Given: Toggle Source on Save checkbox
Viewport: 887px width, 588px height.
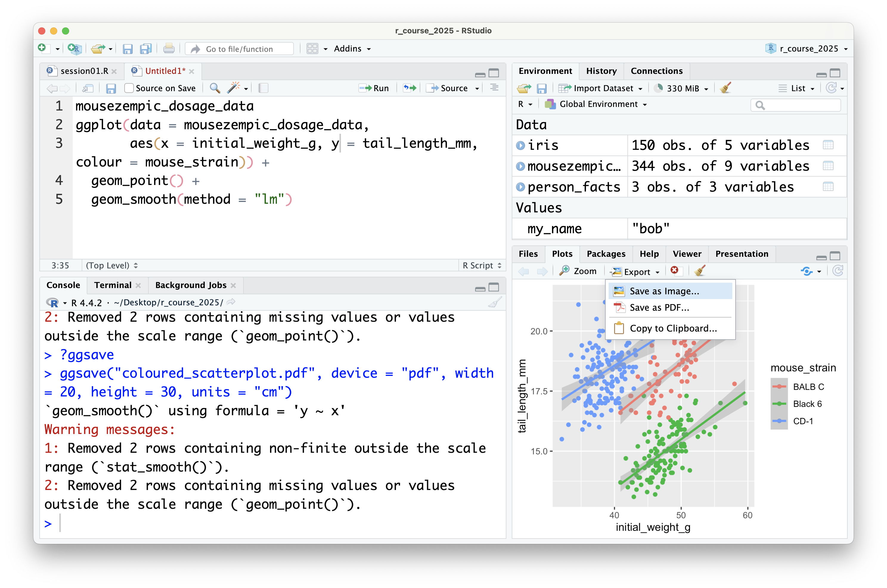Looking at the screenshot, I should pos(129,88).
